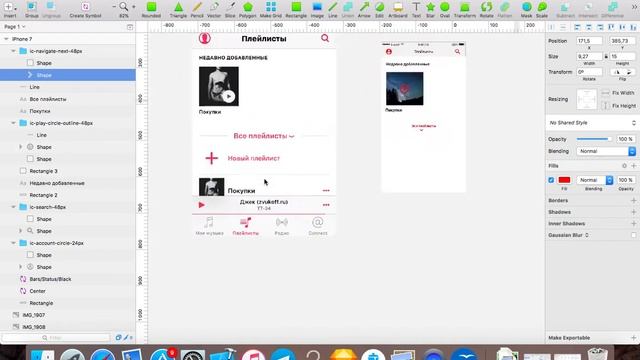Flip the layer horizontally
Image resolution: width=640 pixels, height=360 pixels.
coord(617,72)
